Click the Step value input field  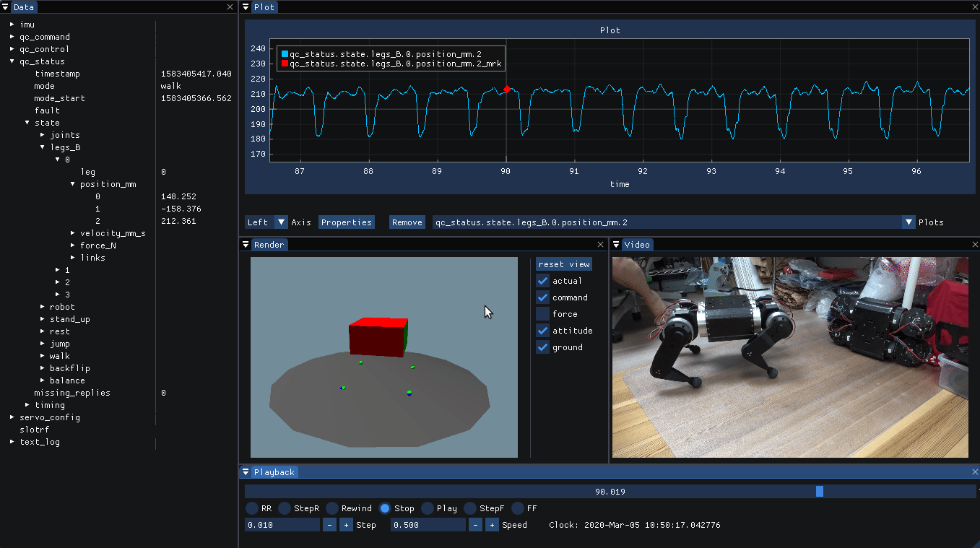(x=282, y=525)
